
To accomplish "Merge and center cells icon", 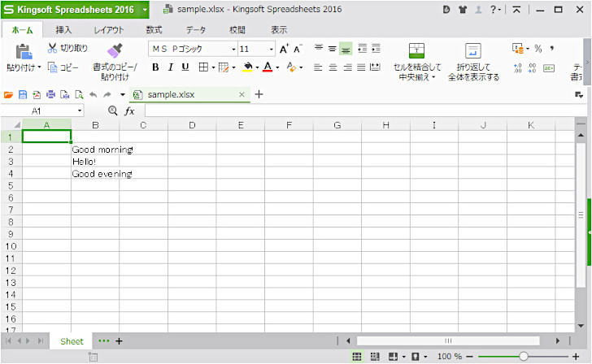I will tap(416, 50).
